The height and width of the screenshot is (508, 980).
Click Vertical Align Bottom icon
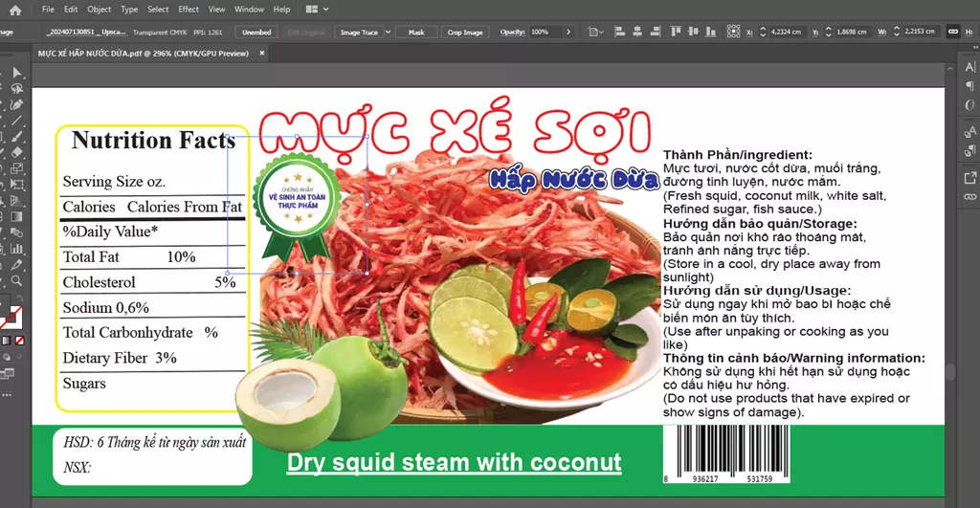[x=711, y=32]
